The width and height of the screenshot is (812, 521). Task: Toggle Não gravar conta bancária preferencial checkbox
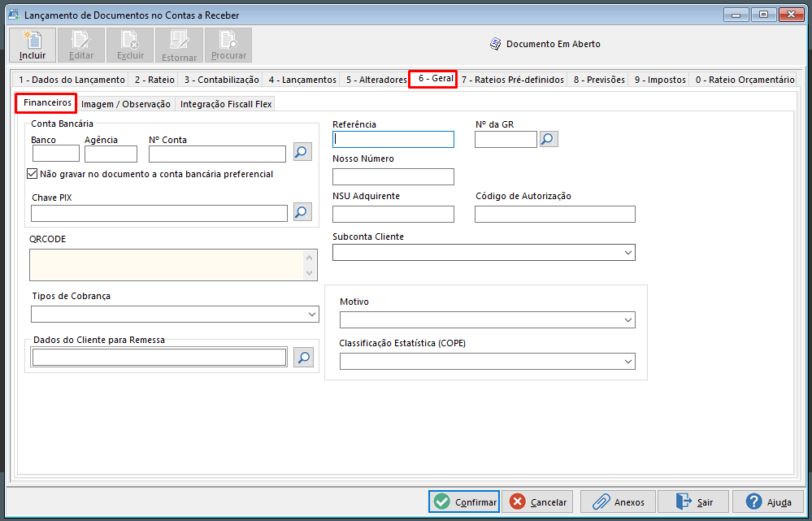[x=33, y=174]
